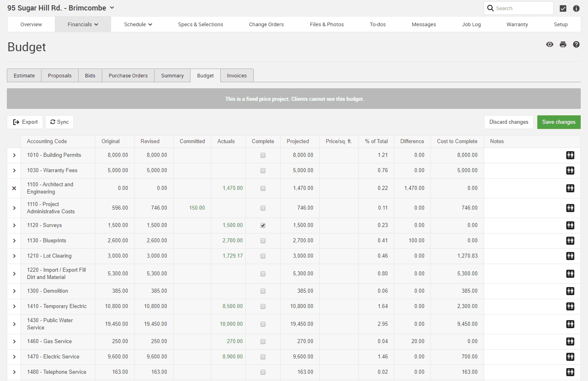
Task: Expand the 1410 - Temporary Electric row
Action: pos(14,306)
